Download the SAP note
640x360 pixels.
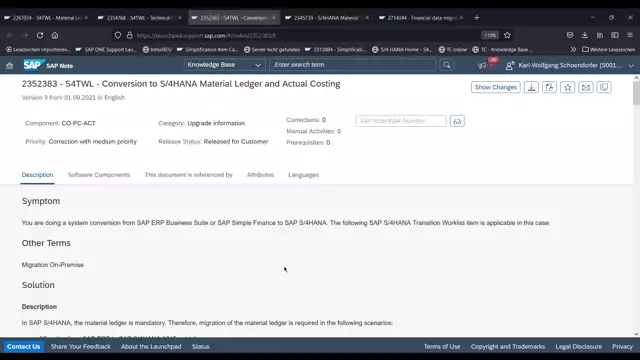pos(531,87)
